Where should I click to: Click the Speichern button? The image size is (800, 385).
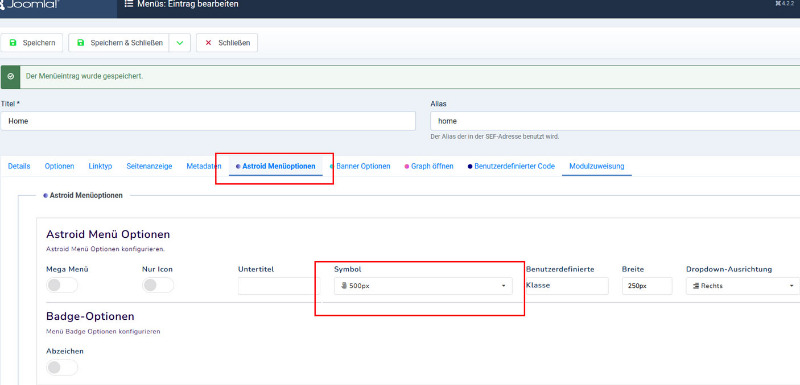pos(32,43)
